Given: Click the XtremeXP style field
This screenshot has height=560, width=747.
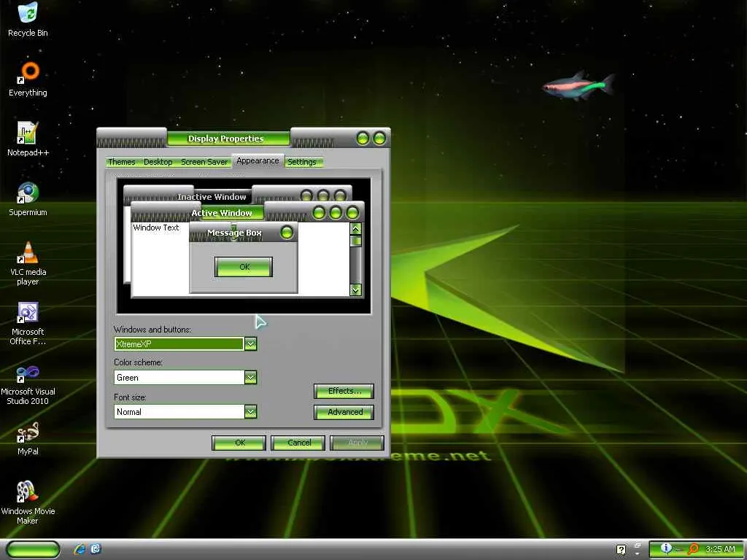Looking at the screenshot, I should tap(179, 344).
